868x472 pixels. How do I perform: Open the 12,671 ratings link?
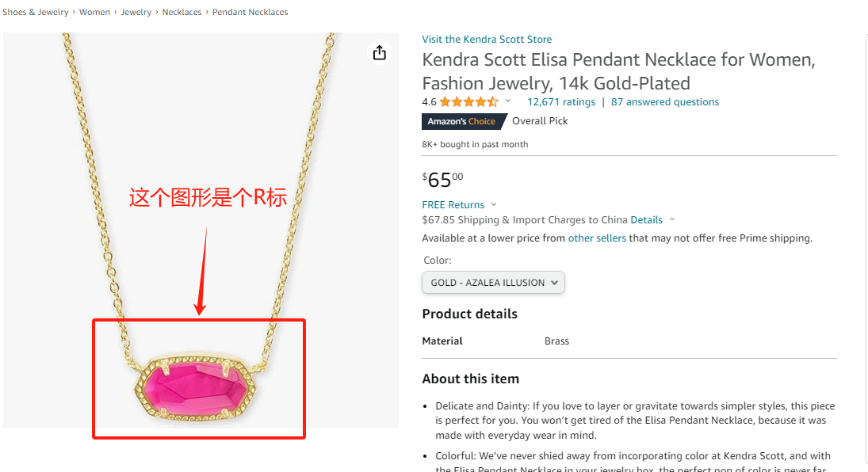point(560,102)
